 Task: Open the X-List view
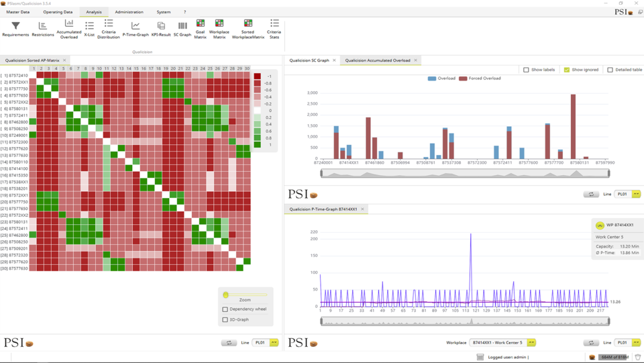pos(89,30)
